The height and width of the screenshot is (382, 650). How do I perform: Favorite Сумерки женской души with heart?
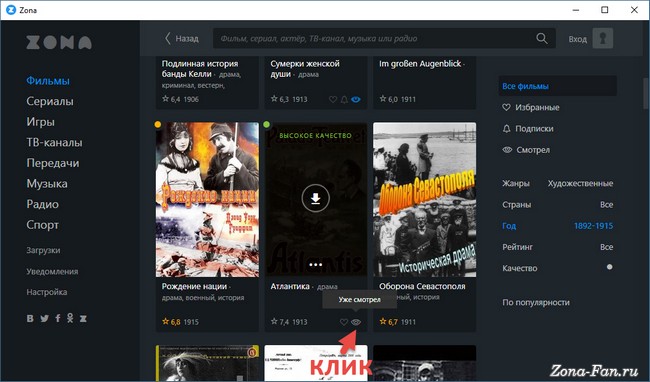click(332, 99)
